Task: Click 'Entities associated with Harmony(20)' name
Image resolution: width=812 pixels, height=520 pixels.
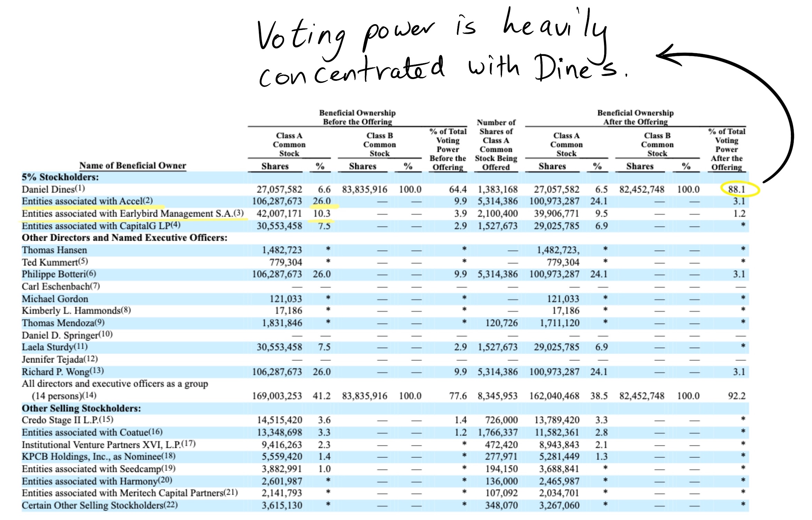Action: pos(97,481)
